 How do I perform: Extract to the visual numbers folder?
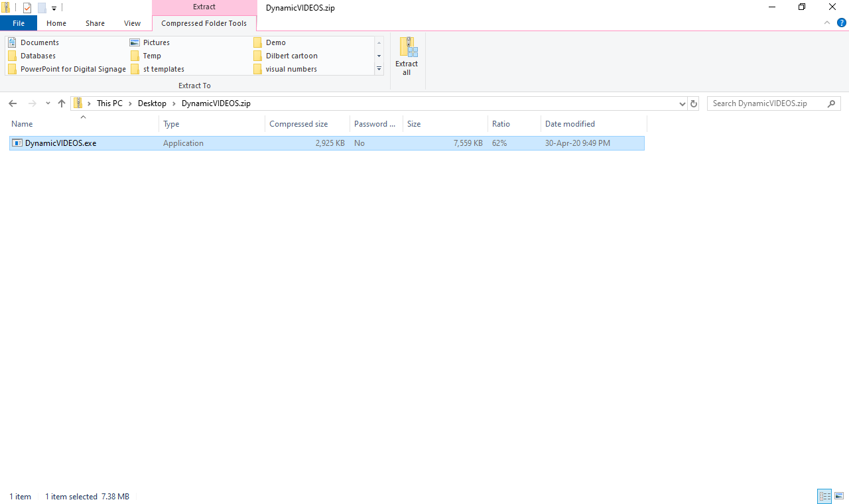coord(285,69)
